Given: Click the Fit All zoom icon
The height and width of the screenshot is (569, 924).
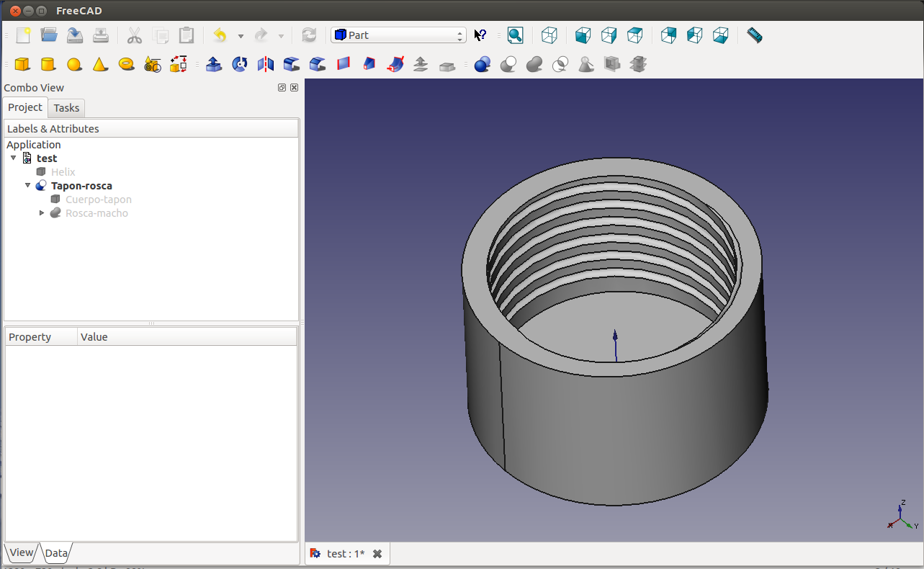Looking at the screenshot, I should [x=515, y=35].
